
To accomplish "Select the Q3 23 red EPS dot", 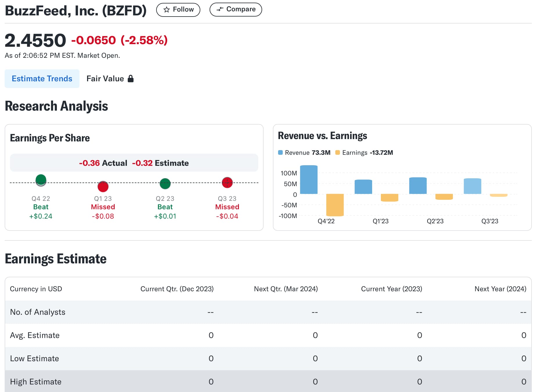I will pyautogui.click(x=227, y=183).
